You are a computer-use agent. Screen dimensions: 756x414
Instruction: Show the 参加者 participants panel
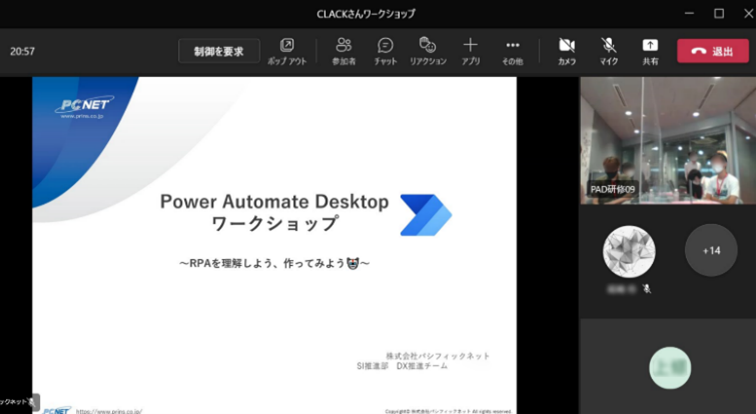[x=344, y=52]
